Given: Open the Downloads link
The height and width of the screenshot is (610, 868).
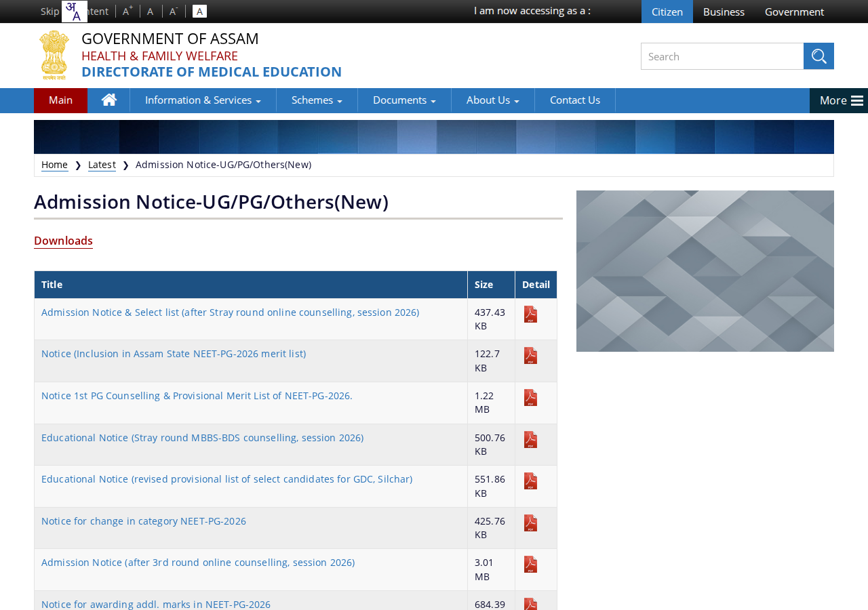Looking at the screenshot, I should point(63,241).
